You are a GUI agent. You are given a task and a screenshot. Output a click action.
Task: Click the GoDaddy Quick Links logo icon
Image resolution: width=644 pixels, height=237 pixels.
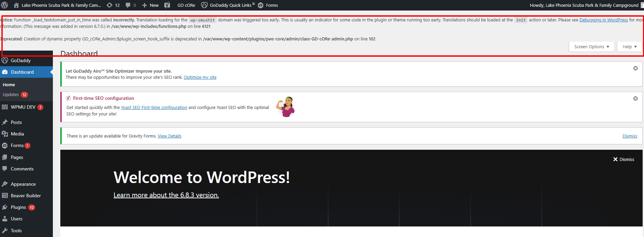coord(204,5)
